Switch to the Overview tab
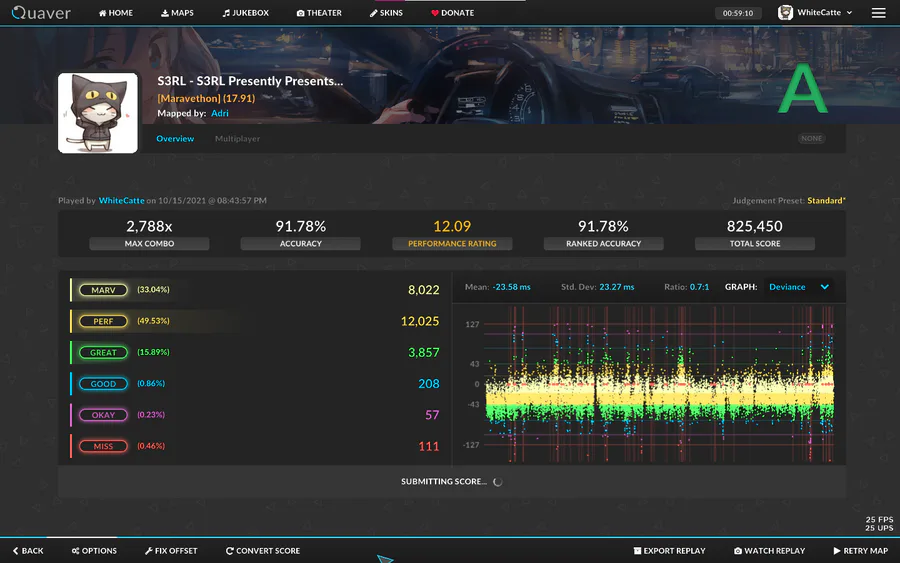 point(175,138)
